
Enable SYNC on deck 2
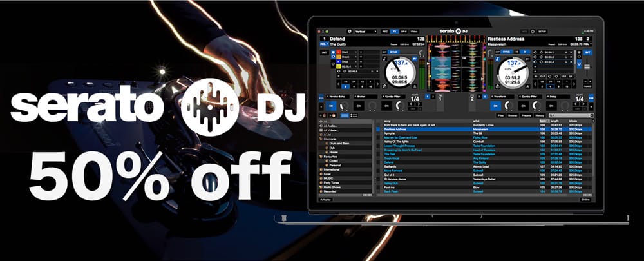point(506,52)
